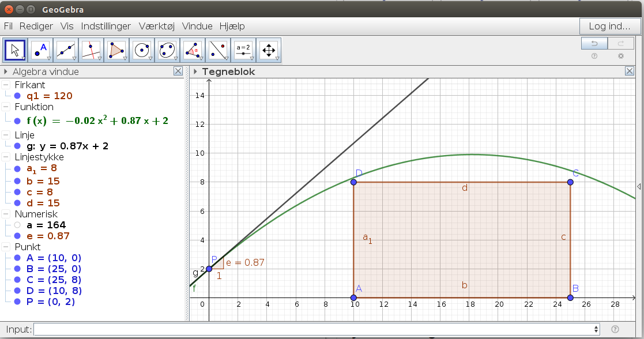The height and width of the screenshot is (339, 644).
Task: Collapse the Funktion tree group
Action: click(6, 107)
